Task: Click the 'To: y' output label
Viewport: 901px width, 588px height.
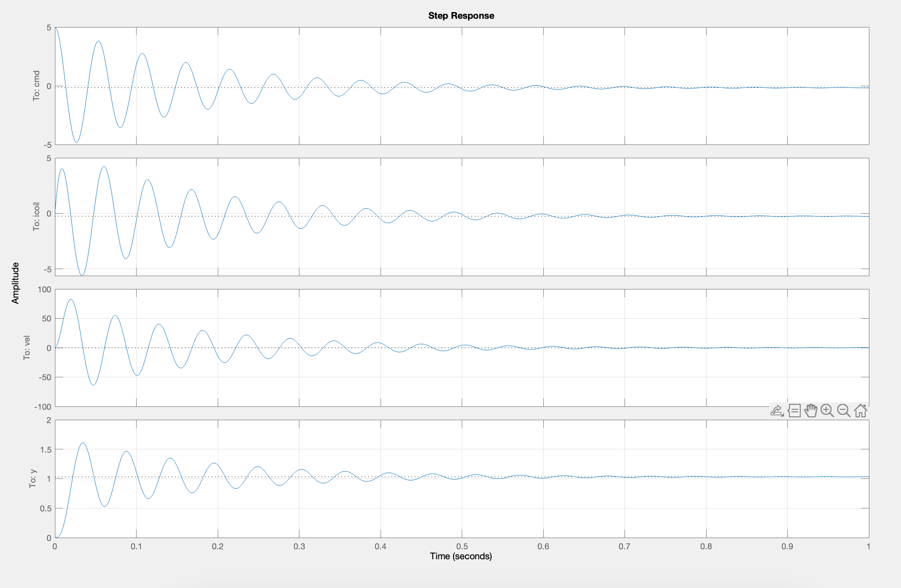Action: (33, 479)
